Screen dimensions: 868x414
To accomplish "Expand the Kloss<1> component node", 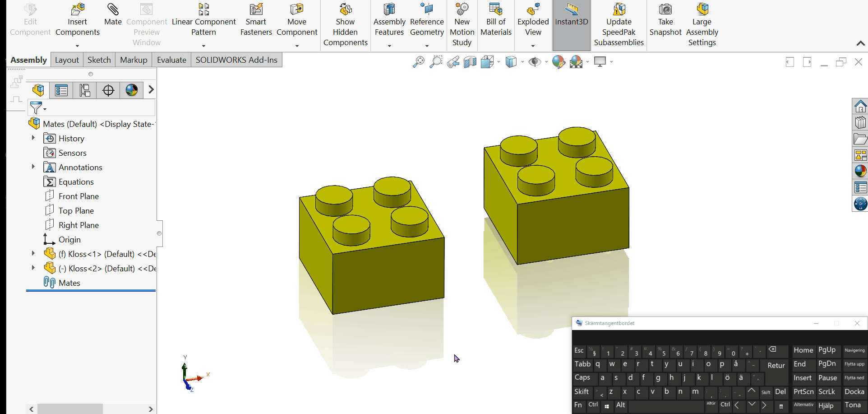I will 33,254.
